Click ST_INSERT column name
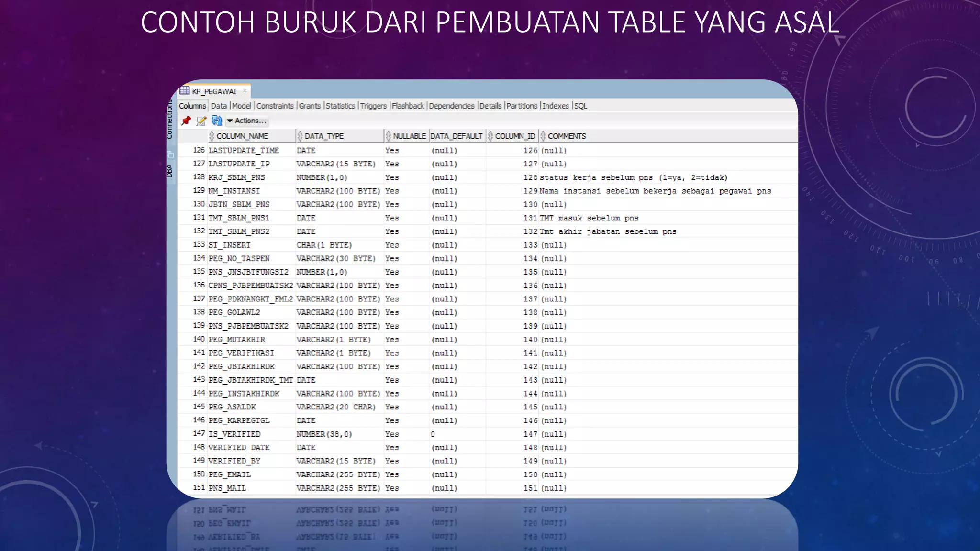 (x=229, y=245)
